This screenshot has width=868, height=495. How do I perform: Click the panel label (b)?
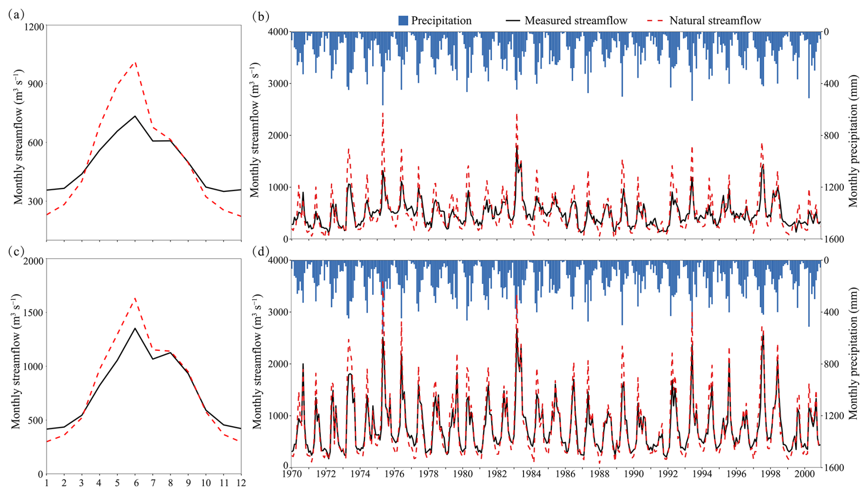pyautogui.click(x=261, y=17)
